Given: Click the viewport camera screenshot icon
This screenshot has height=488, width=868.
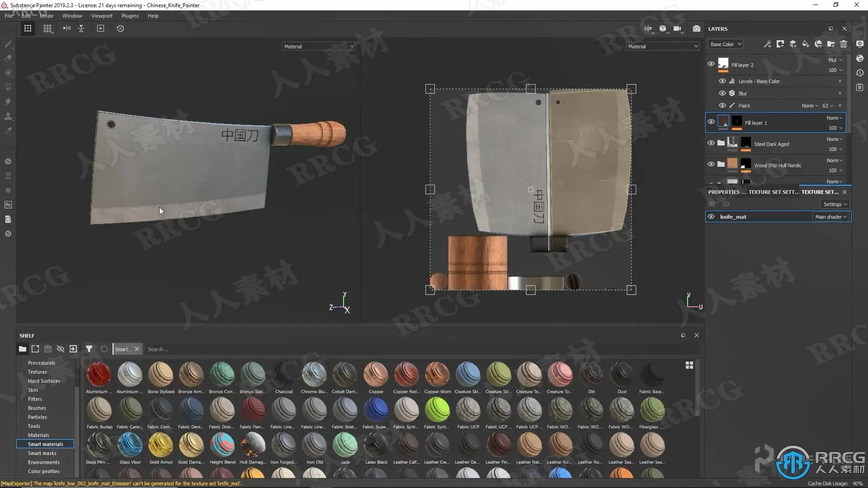Looking at the screenshot, I should (x=697, y=28).
